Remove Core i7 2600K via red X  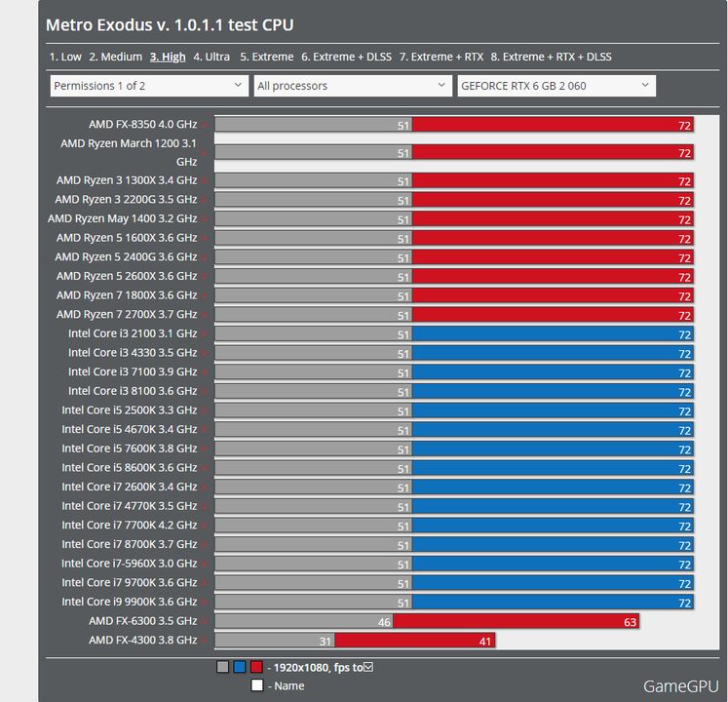205,487
